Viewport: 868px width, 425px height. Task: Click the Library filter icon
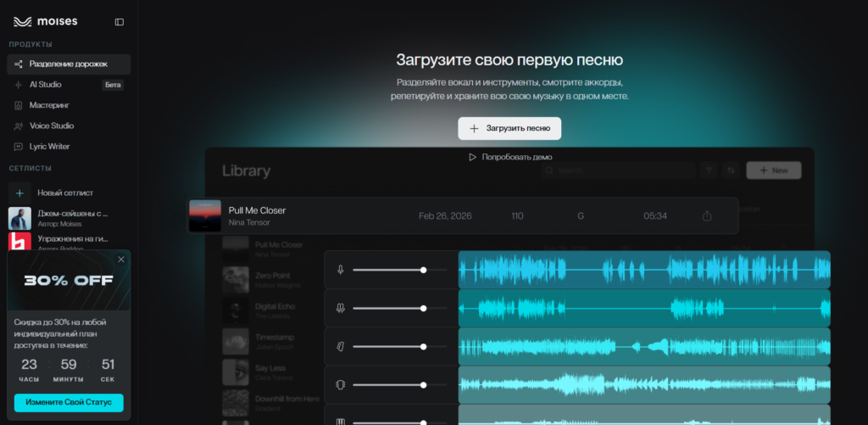(709, 171)
